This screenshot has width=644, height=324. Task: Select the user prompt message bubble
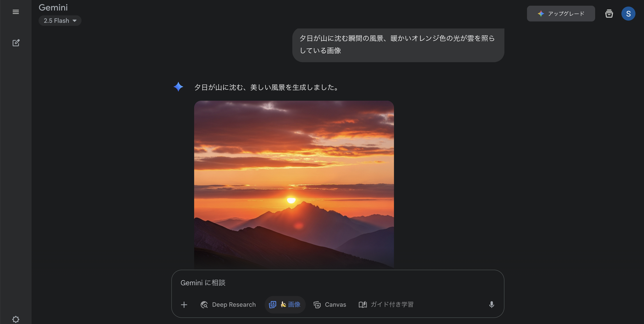click(x=398, y=45)
